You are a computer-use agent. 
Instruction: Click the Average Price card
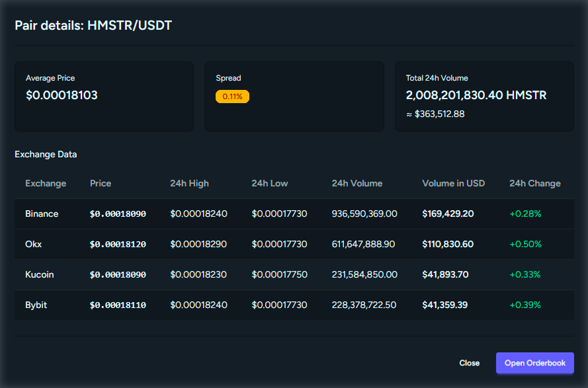[104, 96]
